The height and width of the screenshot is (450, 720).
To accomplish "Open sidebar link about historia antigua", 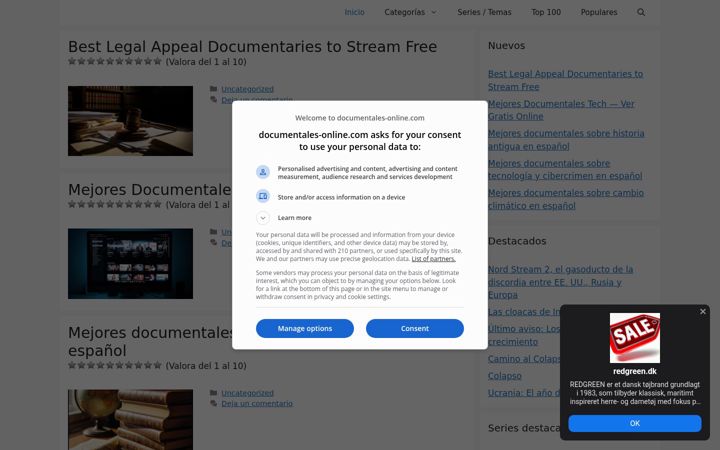I will (x=566, y=140).
